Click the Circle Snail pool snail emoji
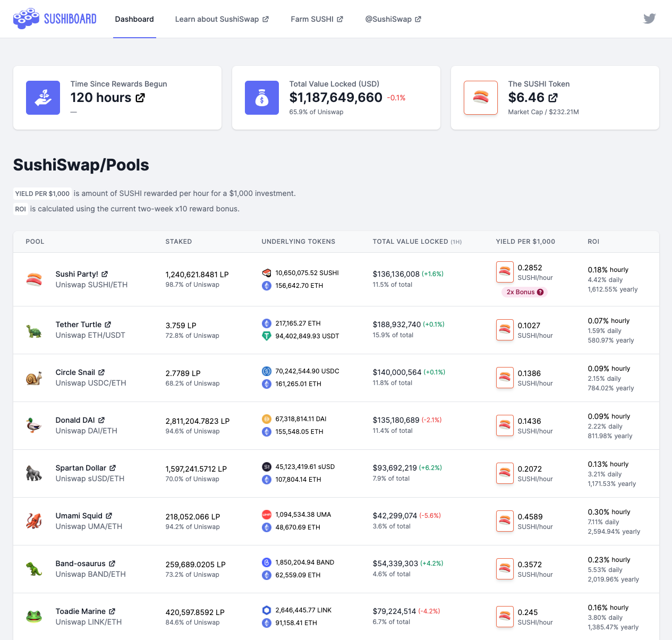 pyautogui.click(x=34, y=378)
